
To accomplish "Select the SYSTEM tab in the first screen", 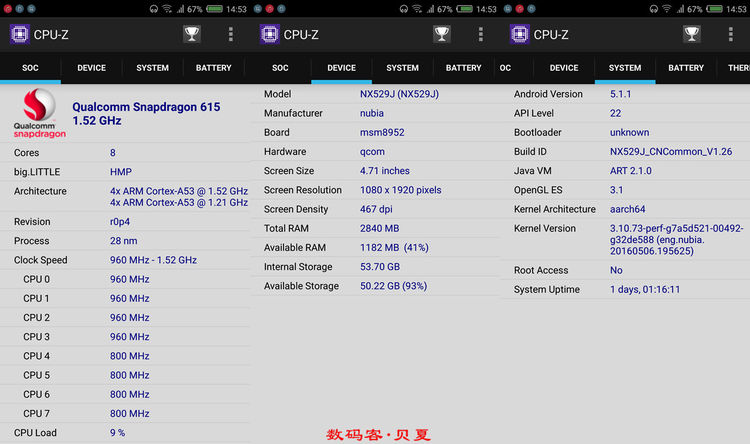I will click(x=152, y=68).
